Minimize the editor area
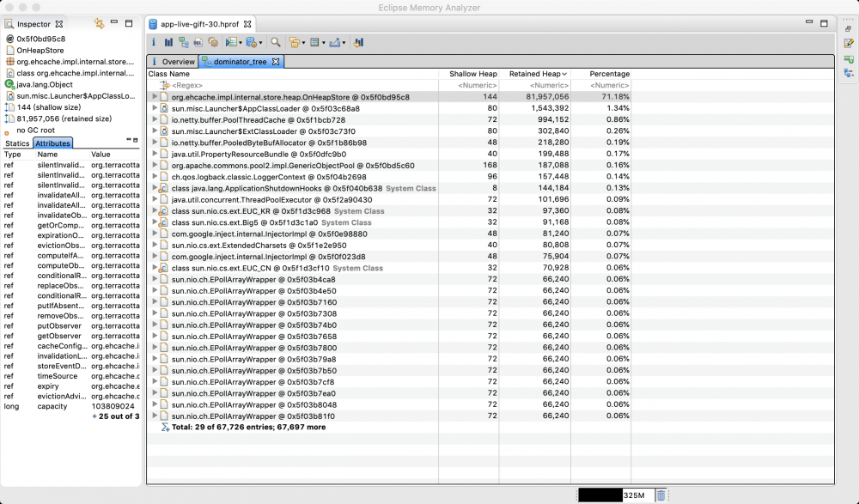859x504 pixels. click(808, 22)
